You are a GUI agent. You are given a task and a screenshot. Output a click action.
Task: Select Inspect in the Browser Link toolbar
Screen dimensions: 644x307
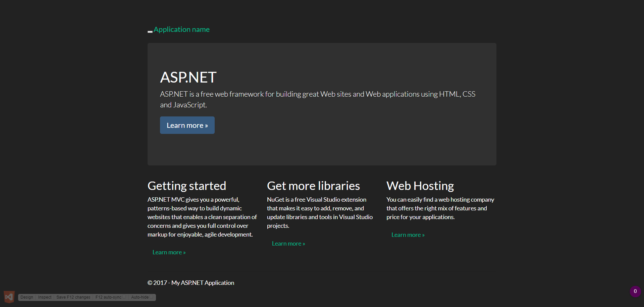45,297
